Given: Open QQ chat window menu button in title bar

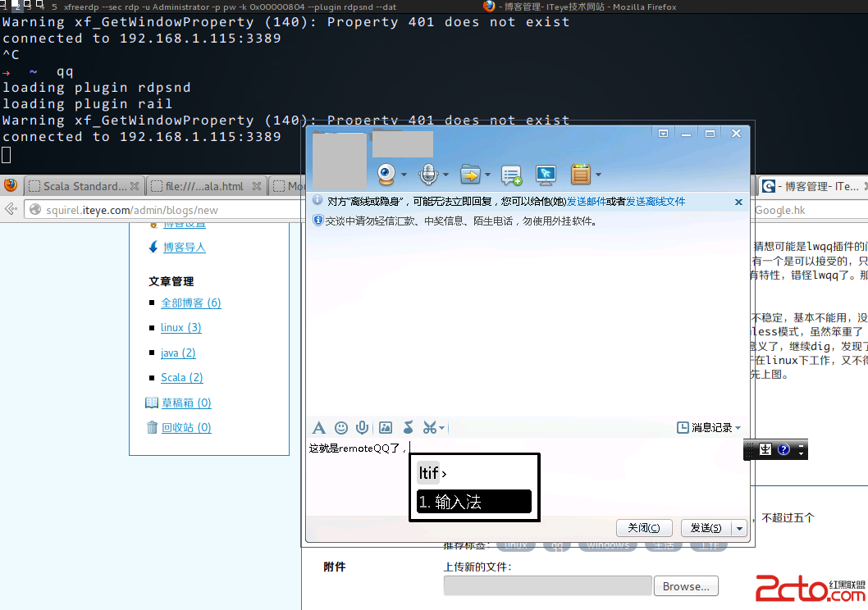Looking at the screenshot, I should 663,134.
